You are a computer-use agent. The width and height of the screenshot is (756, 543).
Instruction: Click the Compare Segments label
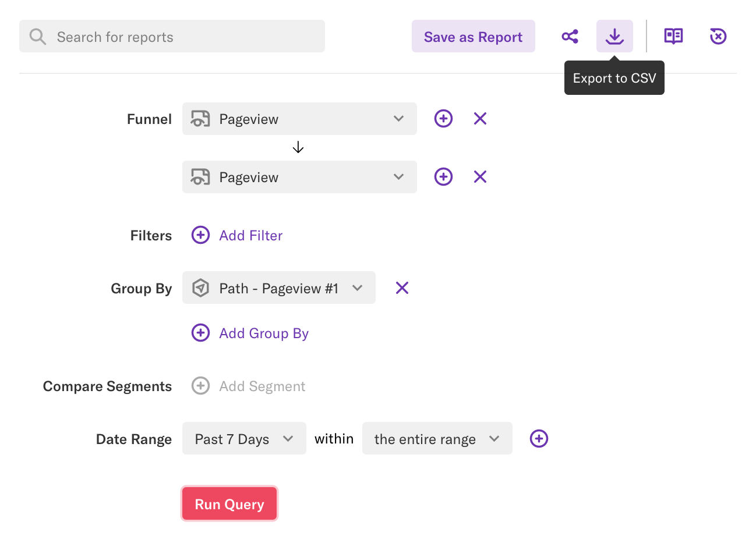107,386
